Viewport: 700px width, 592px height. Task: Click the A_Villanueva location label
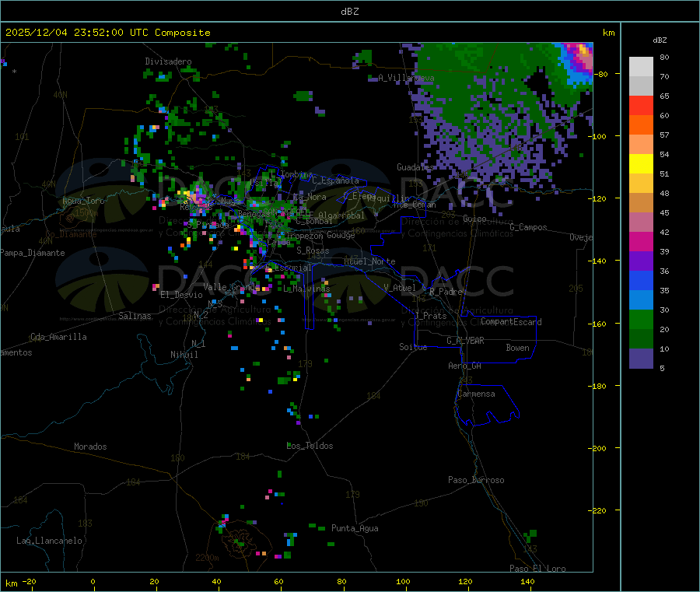(406, 78)
